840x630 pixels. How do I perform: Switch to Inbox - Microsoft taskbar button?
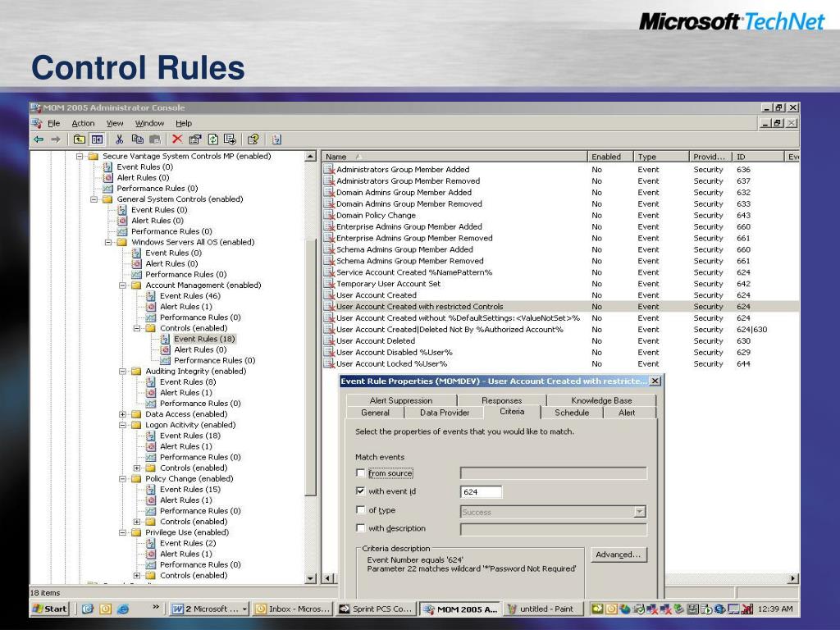(x=293, y=609)
